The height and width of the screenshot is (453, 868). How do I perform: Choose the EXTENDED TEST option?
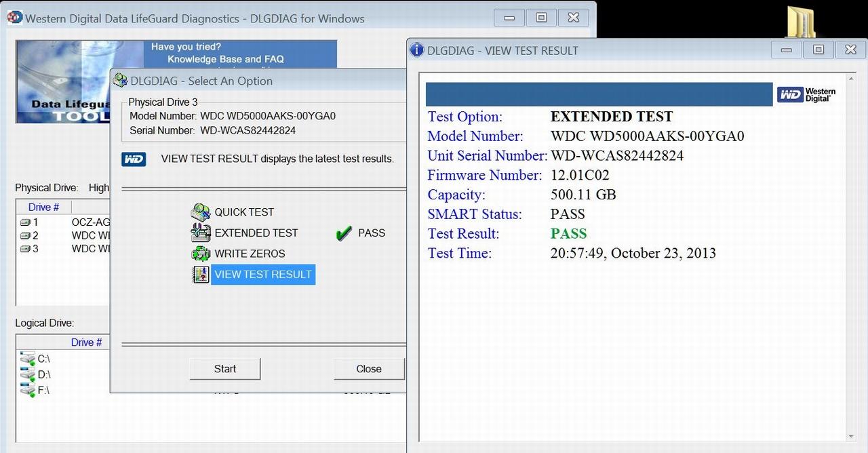coord(256,233)
